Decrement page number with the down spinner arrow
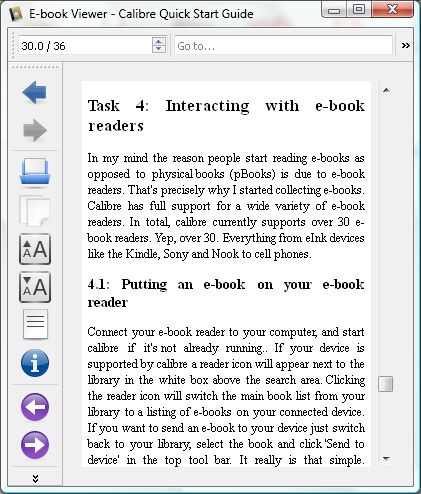The image size is (421, 494). coord(159,49)
